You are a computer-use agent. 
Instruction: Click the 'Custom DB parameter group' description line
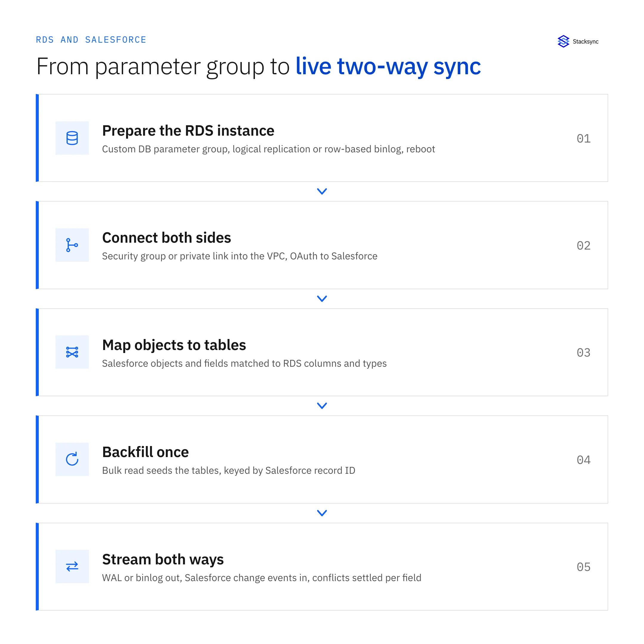pyautogui.click(x=269, y=149)
